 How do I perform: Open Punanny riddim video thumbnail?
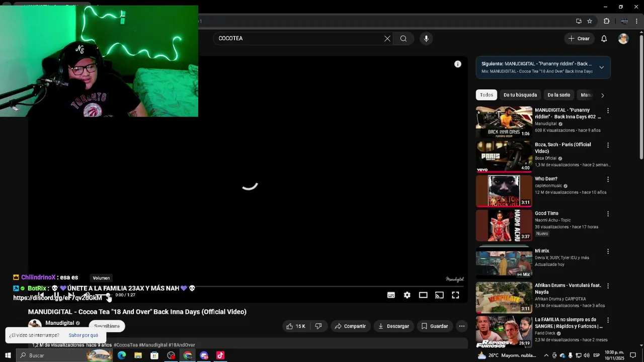504,122
